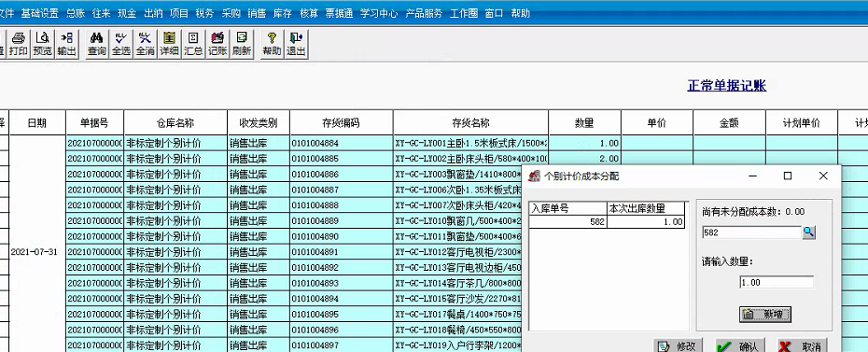This screenshot has height=352, width=868.
Task: Click the 输出 export toolbar icon
Action: 66,44
